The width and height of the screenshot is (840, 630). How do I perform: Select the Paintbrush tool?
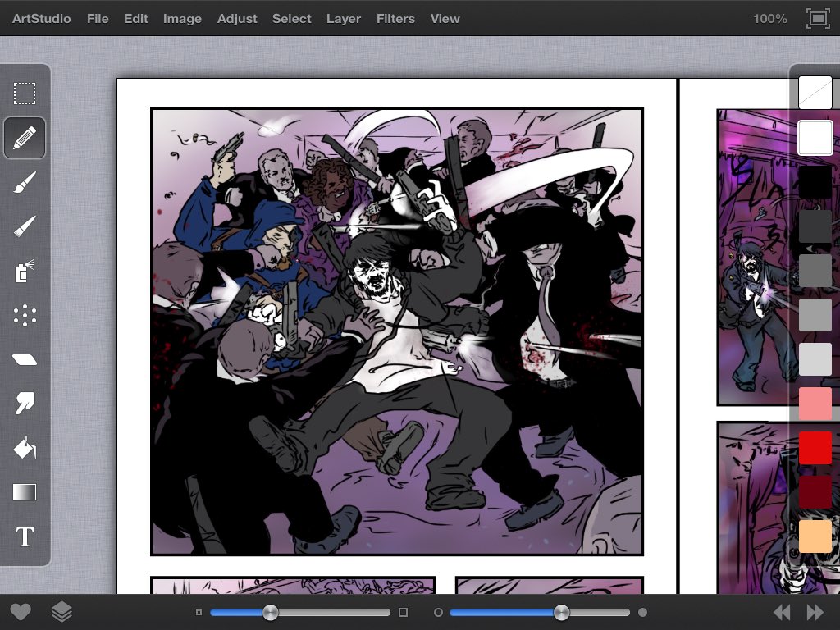coord(25,182)
